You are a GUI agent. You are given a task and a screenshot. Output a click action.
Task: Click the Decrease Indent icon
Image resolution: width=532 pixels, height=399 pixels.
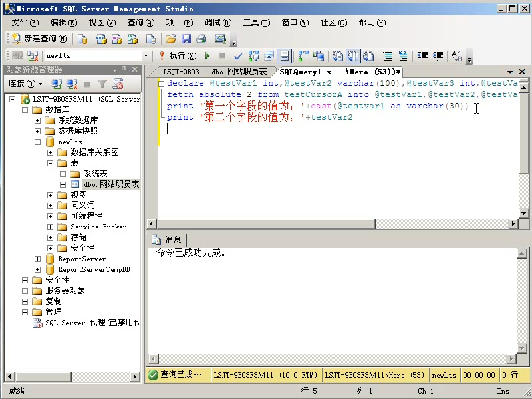[x=422, y=56]
